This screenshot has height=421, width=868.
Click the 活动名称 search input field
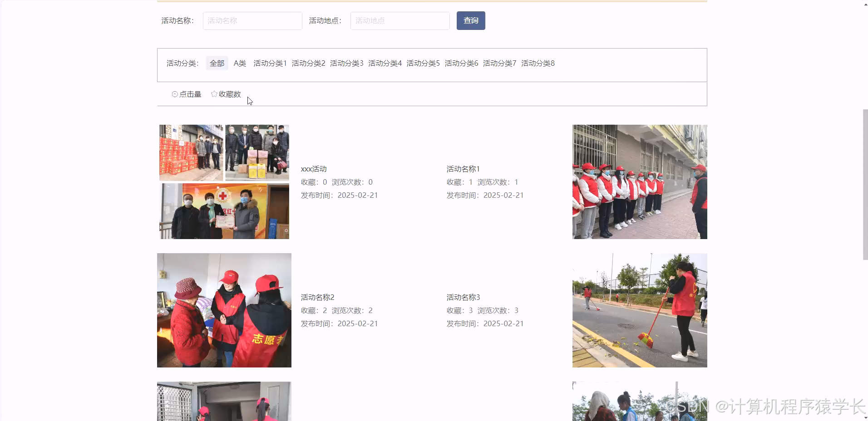click(x=252, y=20)
